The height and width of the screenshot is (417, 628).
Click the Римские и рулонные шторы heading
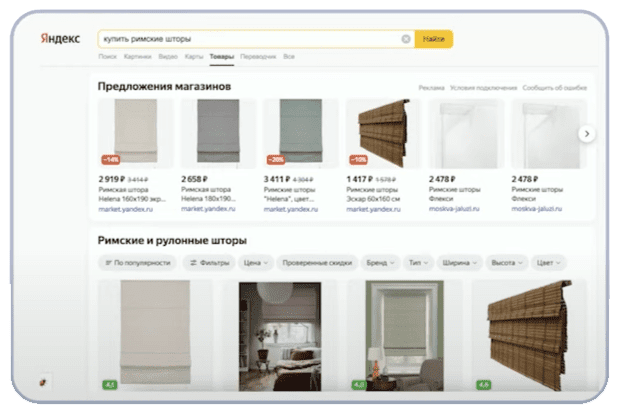pos(172,241)
